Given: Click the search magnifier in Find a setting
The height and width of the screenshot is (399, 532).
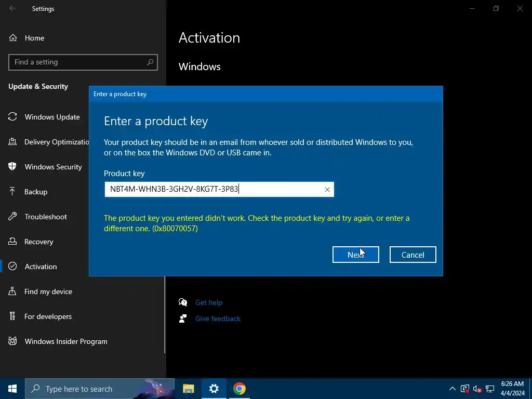Looking at the screenshot, I should 150,62.
